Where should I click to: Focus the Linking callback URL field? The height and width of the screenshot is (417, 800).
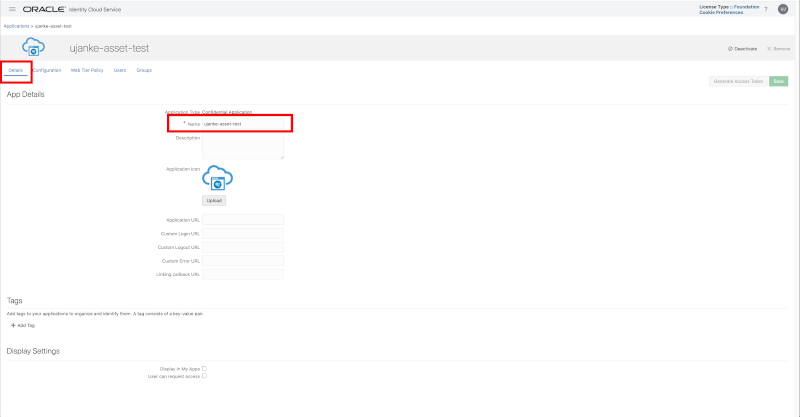243,274
